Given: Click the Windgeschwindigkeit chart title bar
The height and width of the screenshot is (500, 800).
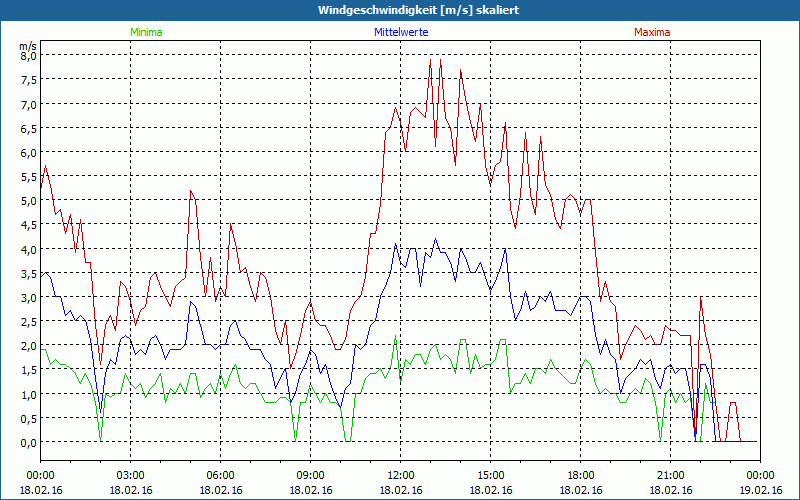Looking at the screenshot, I should pos(400,10).
